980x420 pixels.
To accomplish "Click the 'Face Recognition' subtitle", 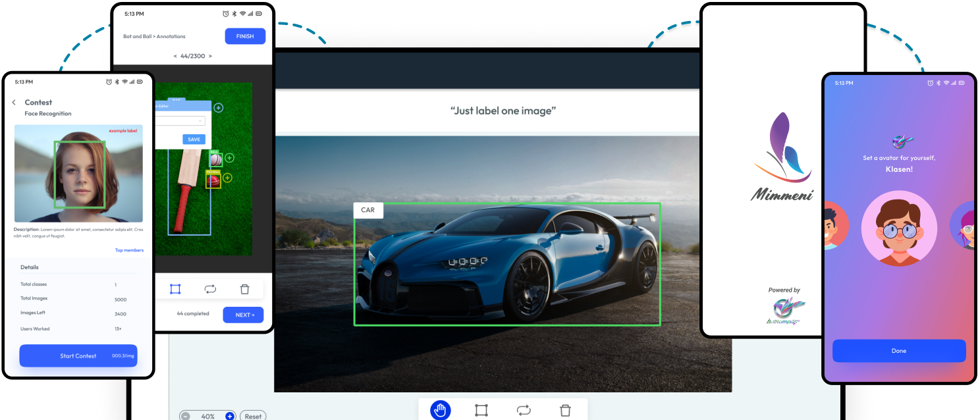I will [48, 113].
